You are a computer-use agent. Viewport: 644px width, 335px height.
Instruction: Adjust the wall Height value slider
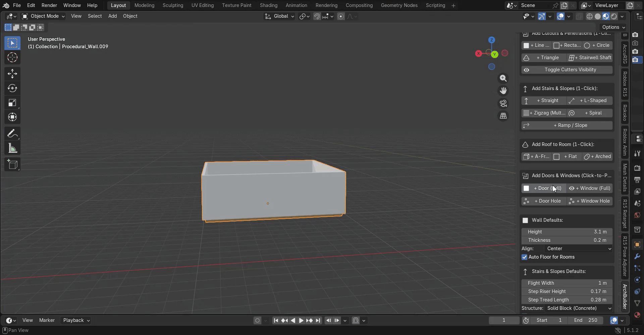coord(567,232)
